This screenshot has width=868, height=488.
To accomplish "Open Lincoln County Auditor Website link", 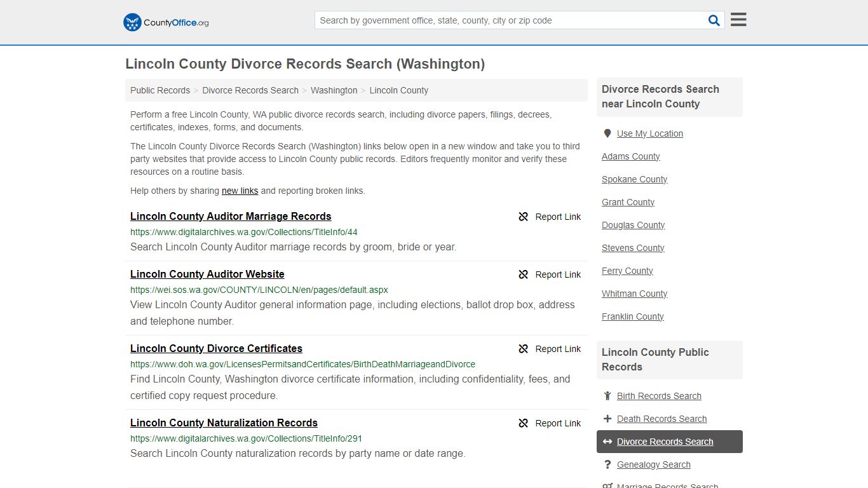I will [x=207, y=274].
